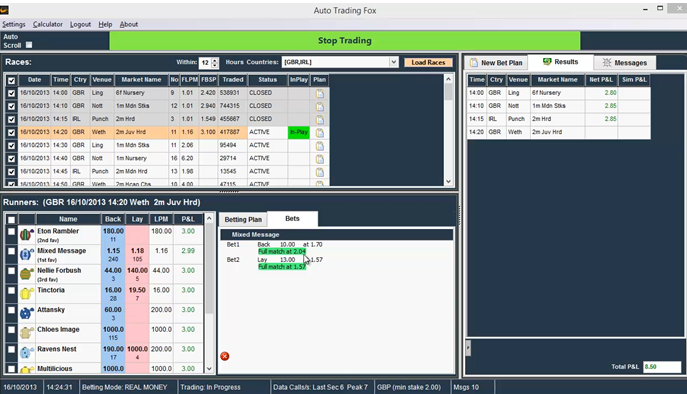The width and height of the screenshot is (687, 394).
Task: Increase the Within hours value
Action: (215, 60)
